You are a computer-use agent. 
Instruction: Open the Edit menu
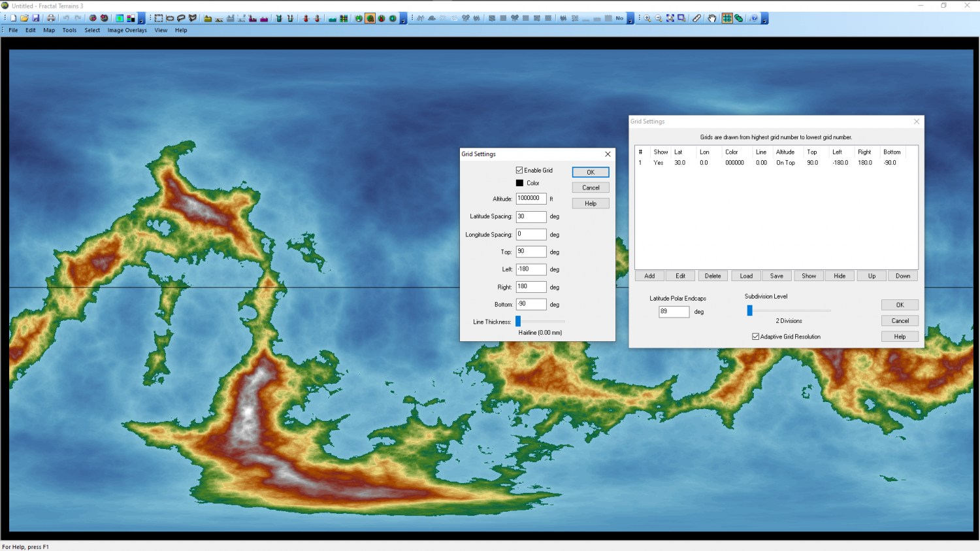[31, 30]
